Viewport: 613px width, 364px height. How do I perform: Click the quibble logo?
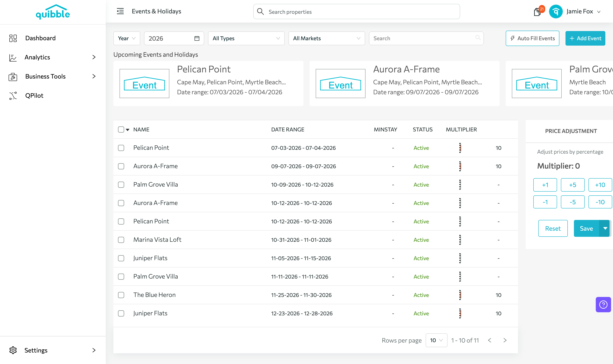(x=53, y=12)
